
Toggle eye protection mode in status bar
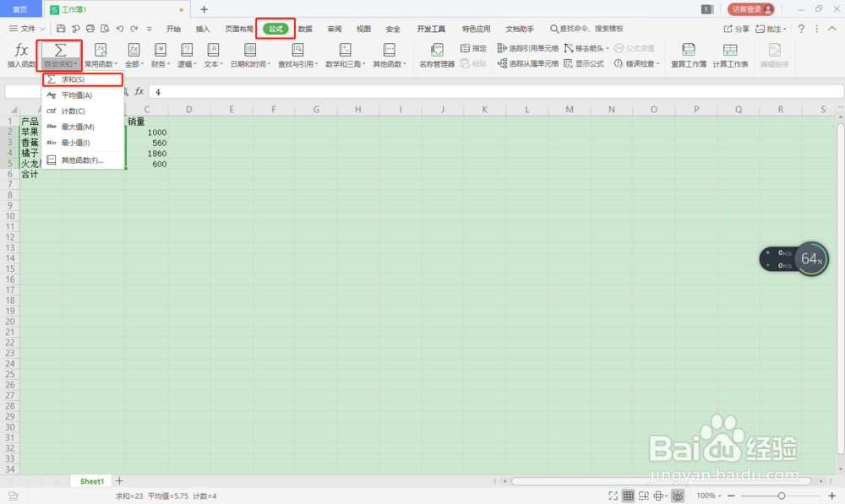coord(678,496)
